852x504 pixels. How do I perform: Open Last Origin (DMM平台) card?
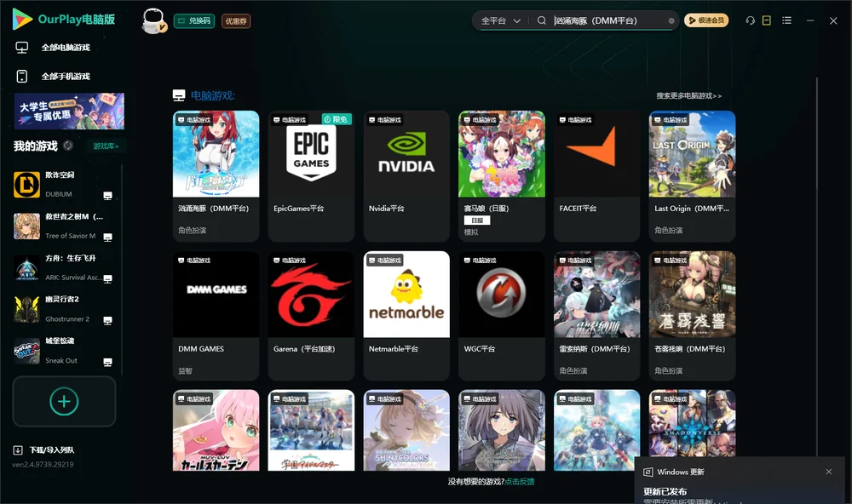pos(692,176)
